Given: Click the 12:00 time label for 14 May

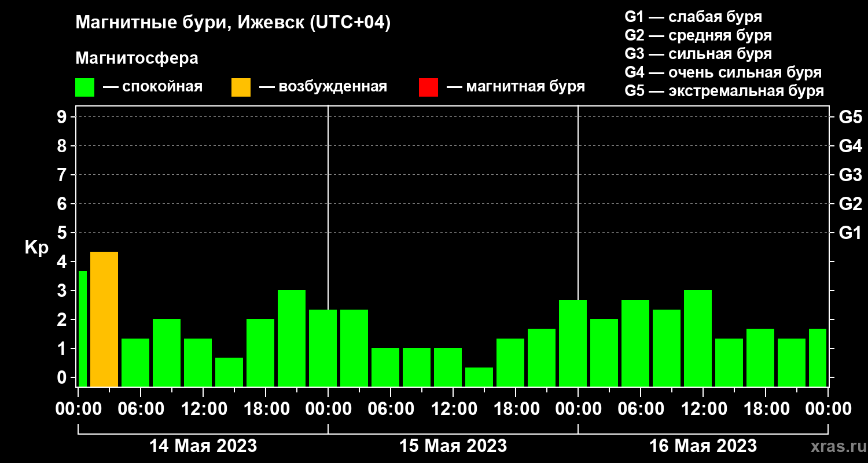Looking at the screenshot, I should [203, 409].
